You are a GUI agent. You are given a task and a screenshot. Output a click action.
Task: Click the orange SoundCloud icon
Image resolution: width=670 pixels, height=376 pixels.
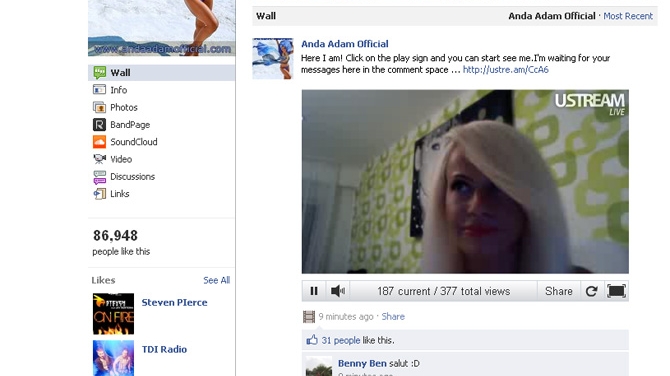[x=99, y=142]
